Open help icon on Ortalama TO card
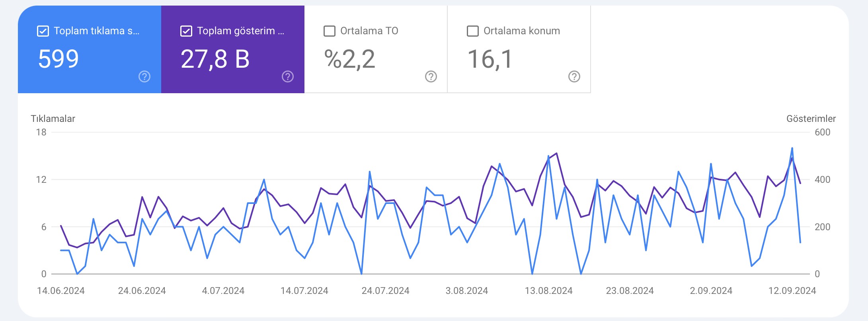Screen dimensions: 868x321 [431, 76]
